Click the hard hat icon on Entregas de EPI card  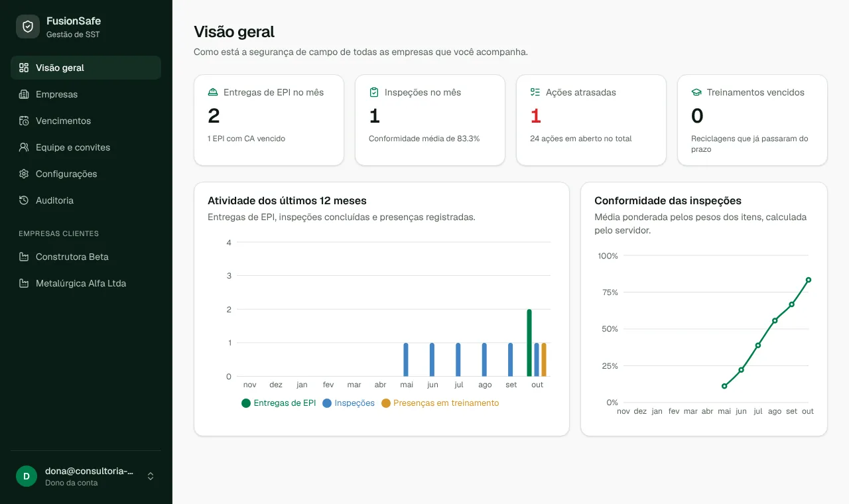coord(213,92)
